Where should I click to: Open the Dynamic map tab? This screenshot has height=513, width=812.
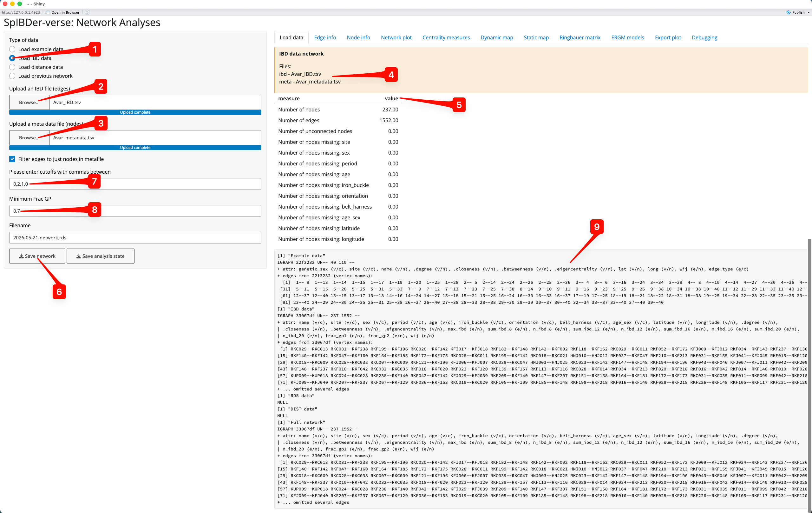(497, 37)
